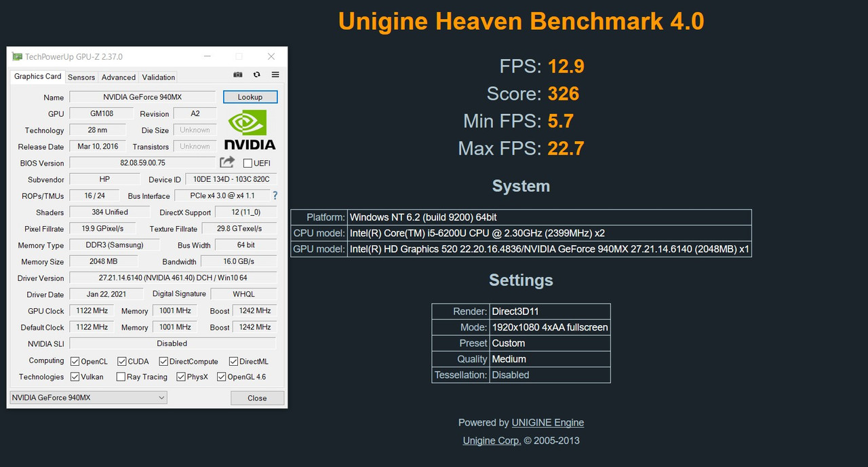Click the Subvendor value HP
Screen dimensions: 868x467
104,179
